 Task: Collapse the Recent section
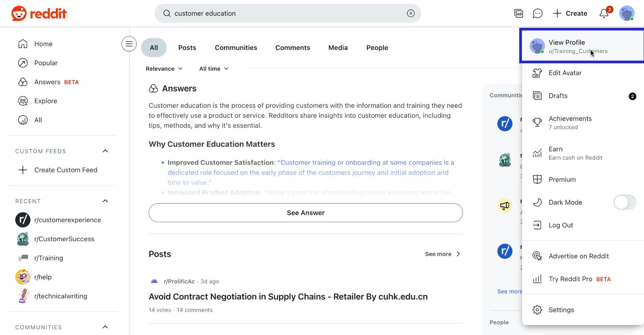105,201
